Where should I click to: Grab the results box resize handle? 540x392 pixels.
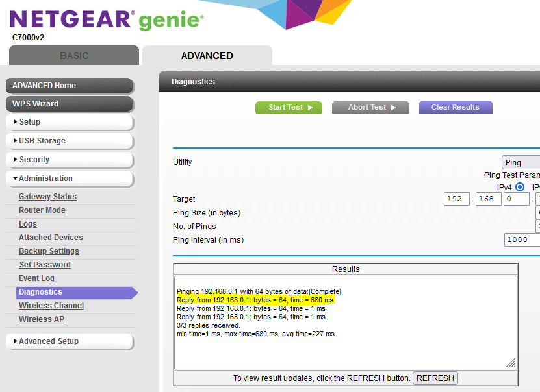point(511,363)
